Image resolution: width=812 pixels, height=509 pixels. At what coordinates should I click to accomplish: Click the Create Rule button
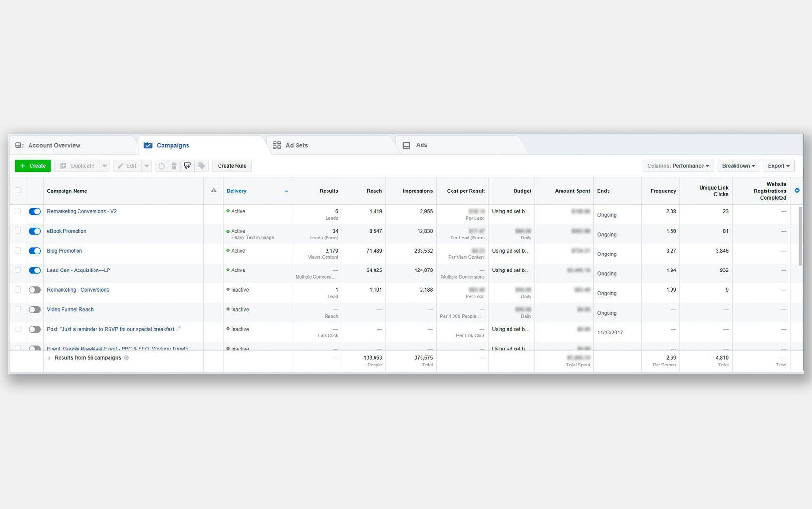tap(232, 166)
